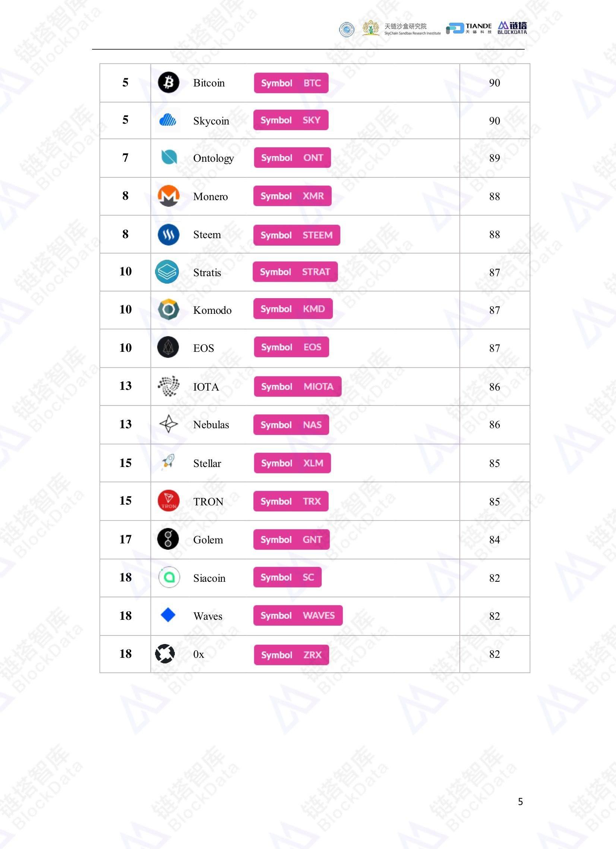Click the Symbol STEEM pink badge
616x849 pixels.
point(296,235)
